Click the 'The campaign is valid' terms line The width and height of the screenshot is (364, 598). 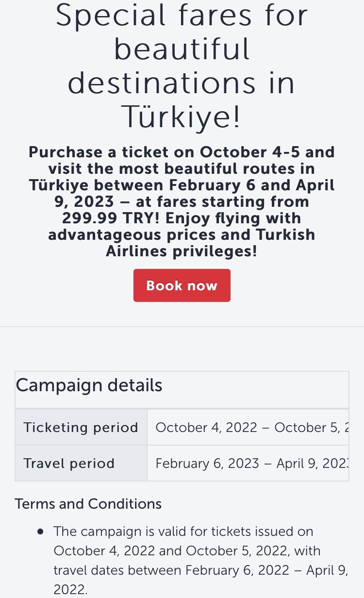point(183,532)
